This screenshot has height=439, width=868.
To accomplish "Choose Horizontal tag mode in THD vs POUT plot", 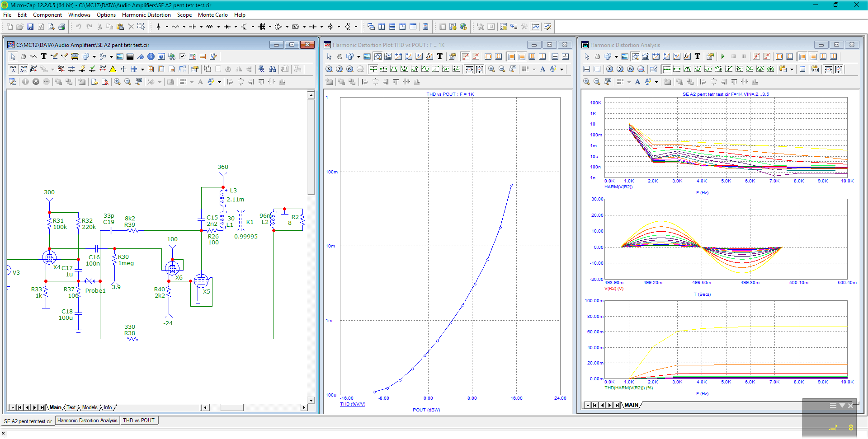I will 398,56.
